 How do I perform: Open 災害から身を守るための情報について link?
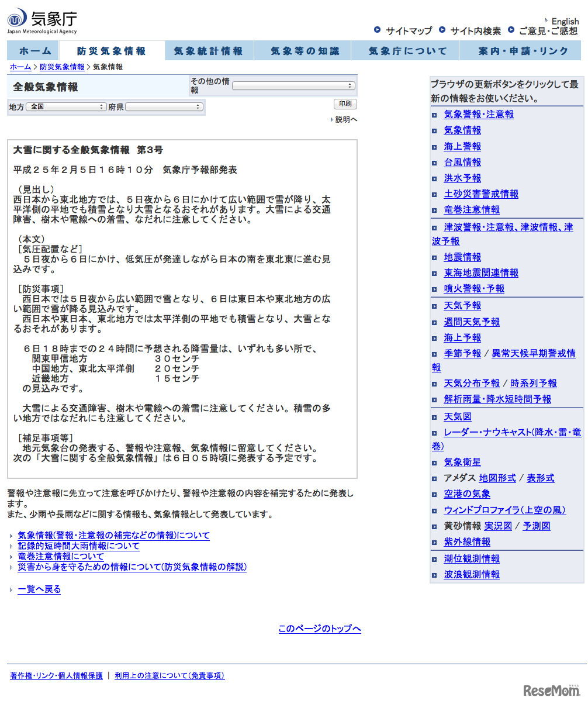132,567
